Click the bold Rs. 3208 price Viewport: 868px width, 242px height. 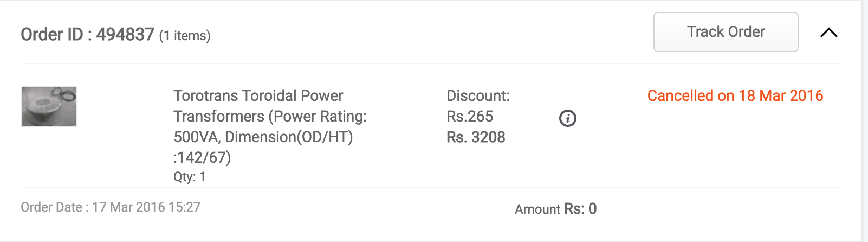476,137
